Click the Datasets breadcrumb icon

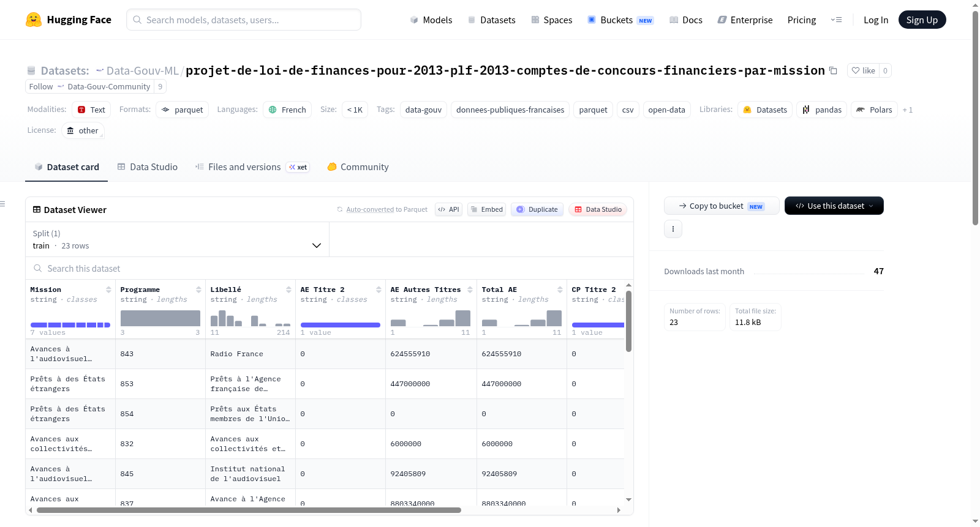click(31, 70)
